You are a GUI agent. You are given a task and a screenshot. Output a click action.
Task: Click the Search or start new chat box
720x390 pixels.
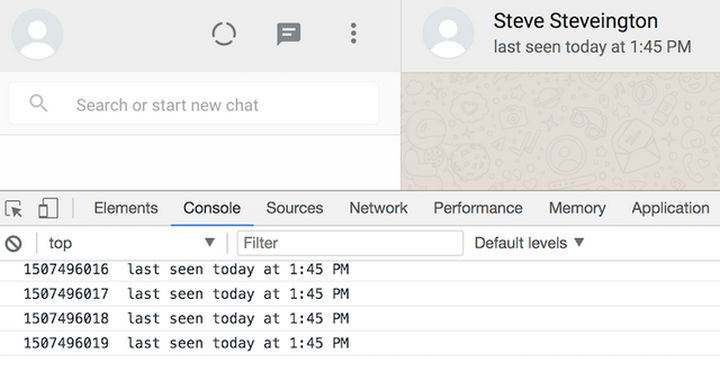click(194, 104)
